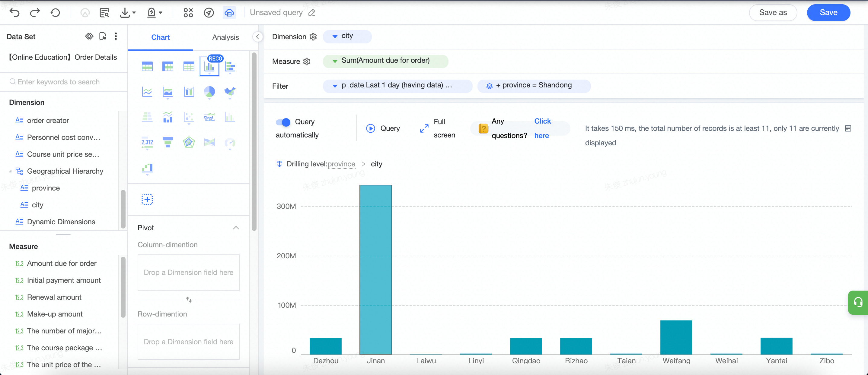Screen dimensions: 868x375
Task: Select the Renewal amount measure
Action: click(x=54, y=297)
